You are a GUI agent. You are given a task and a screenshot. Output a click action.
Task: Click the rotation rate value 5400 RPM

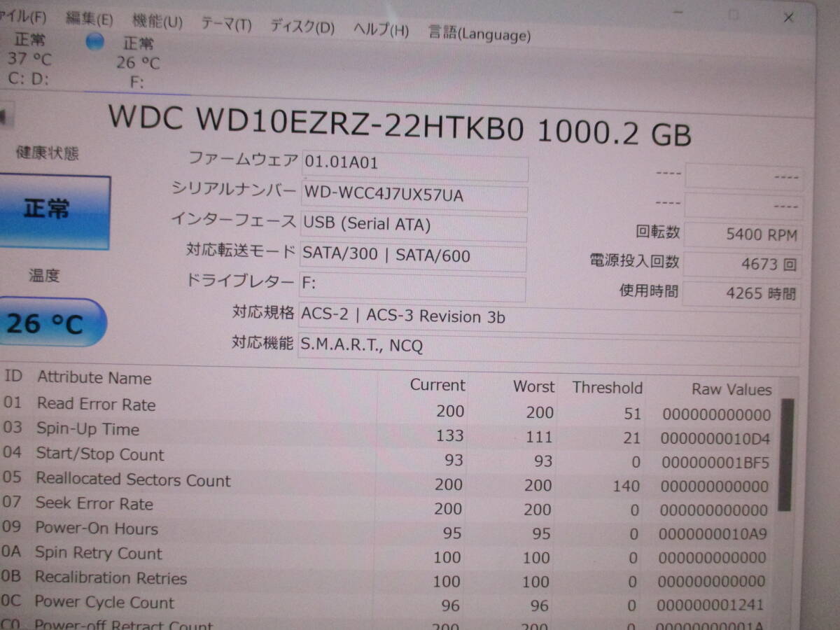pos(743,235)
